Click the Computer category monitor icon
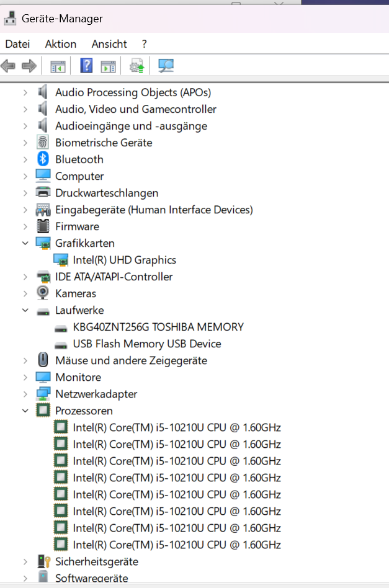 click(43, 176)
